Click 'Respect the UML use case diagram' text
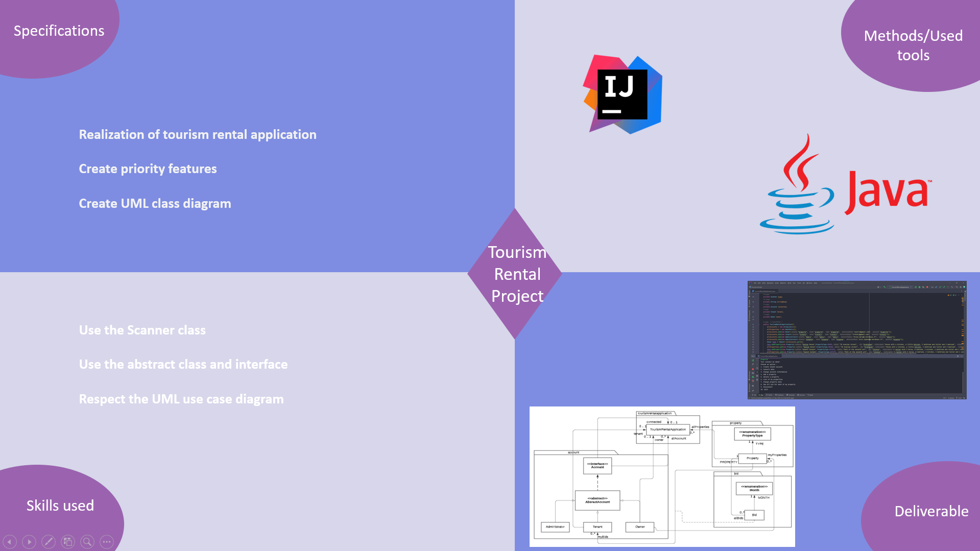 pyautogui.click(x=181, y=399)
